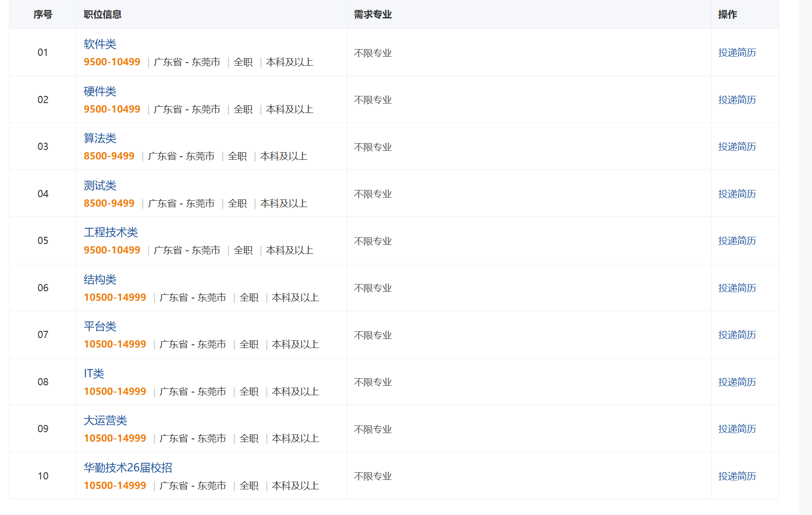Open the 结构类 job posting

click(x=100, y=280)
